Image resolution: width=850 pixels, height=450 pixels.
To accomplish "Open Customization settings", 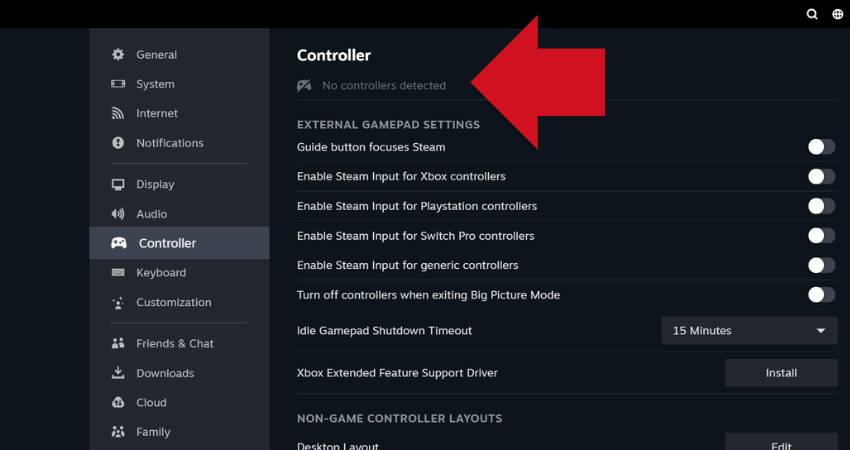I will click(x=179, y=302).
